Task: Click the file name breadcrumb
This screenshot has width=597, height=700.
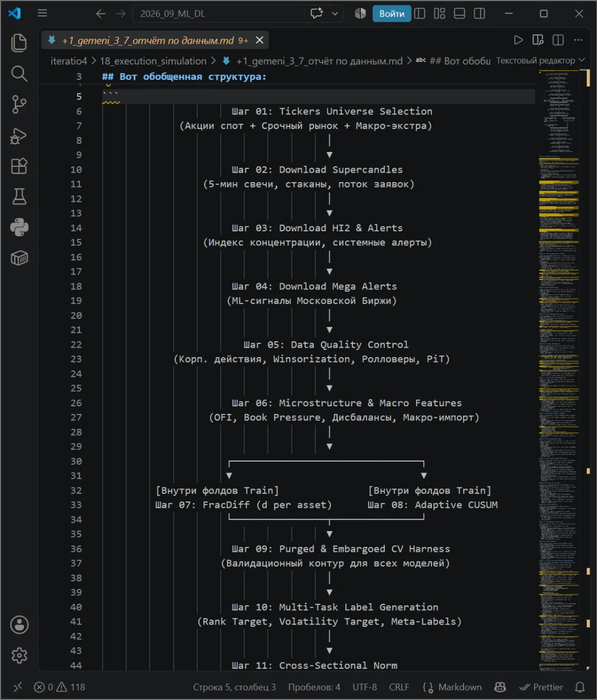Action: coord(312,61)
